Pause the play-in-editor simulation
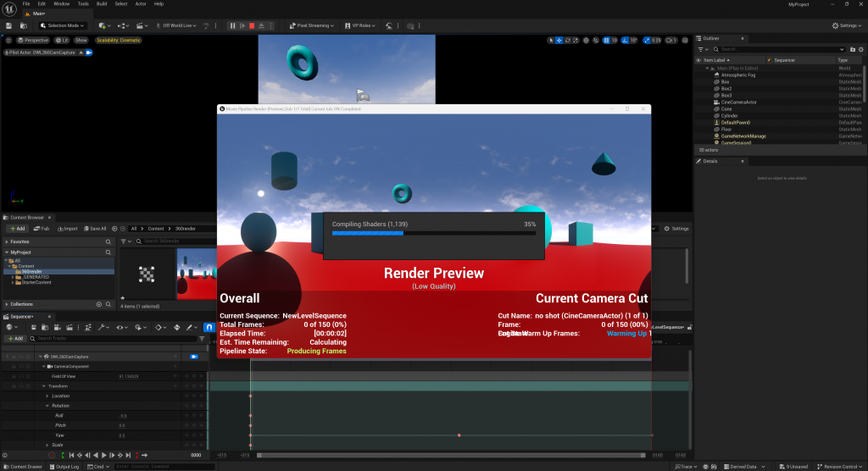 tap(232, 25)
